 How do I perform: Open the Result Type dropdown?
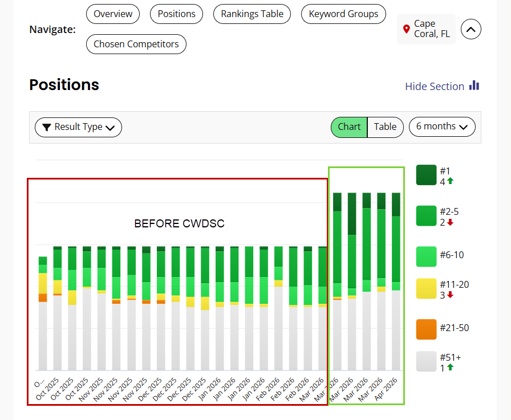click(x=79, y=127)
